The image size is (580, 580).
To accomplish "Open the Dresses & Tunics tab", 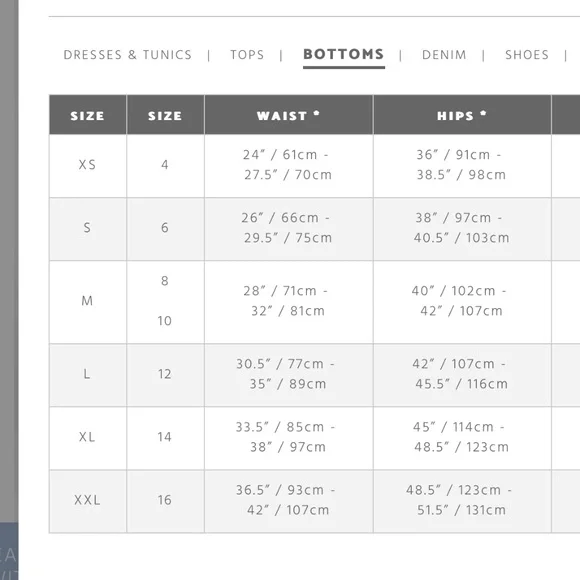I will tap(128, 55).
